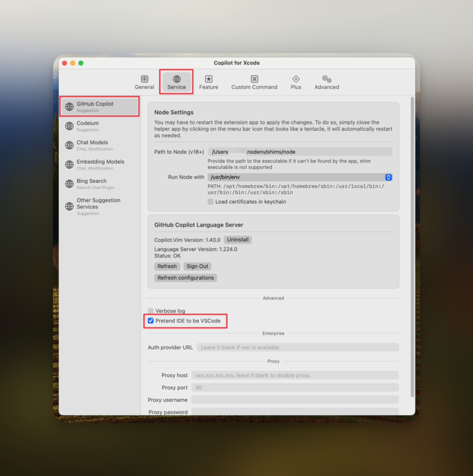Screen dimensions: 473x476
Task: Click the GitHub Copilot globe icon
Action: tap(69, 107)
